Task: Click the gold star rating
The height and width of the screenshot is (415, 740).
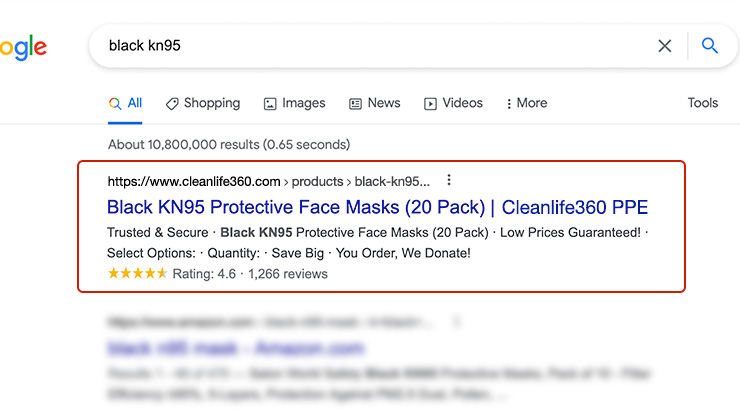Action: coord(137,273)
